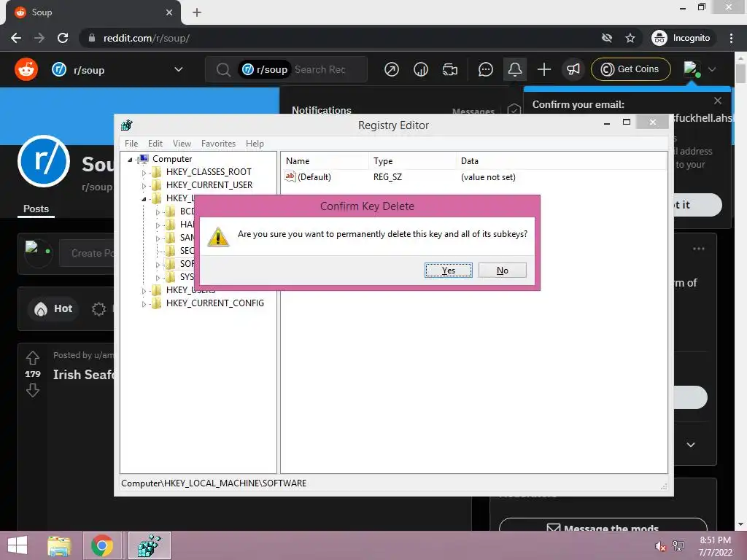Select the Posts tab on r/soup
Viewport: 747px width, 560px height.
coord(36,209)
